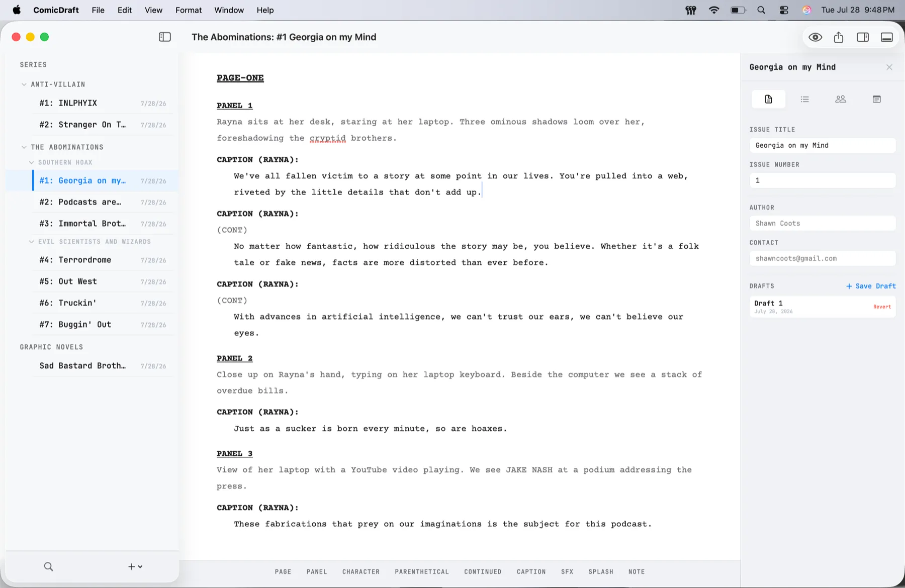Click the PANEL 3 heading

(235, 453)
